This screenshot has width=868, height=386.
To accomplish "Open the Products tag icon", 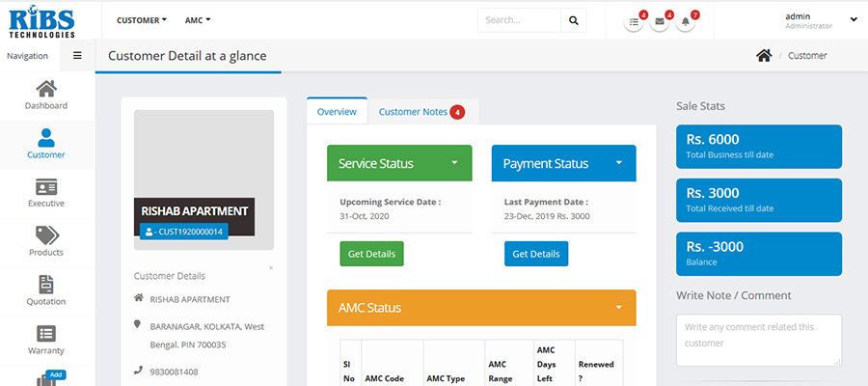I will click(x=46, y=235).
